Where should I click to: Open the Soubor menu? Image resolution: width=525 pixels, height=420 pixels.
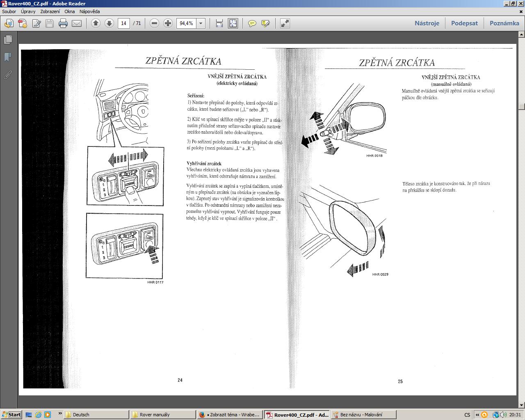point(9,11)
